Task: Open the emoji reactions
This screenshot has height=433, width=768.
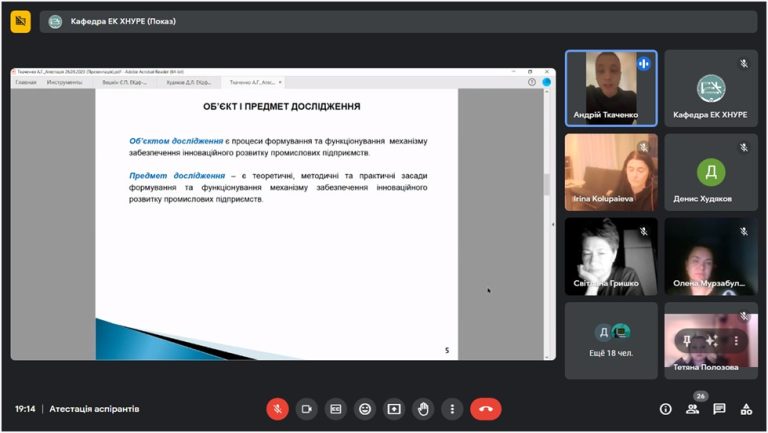Action: pos(365,409)
